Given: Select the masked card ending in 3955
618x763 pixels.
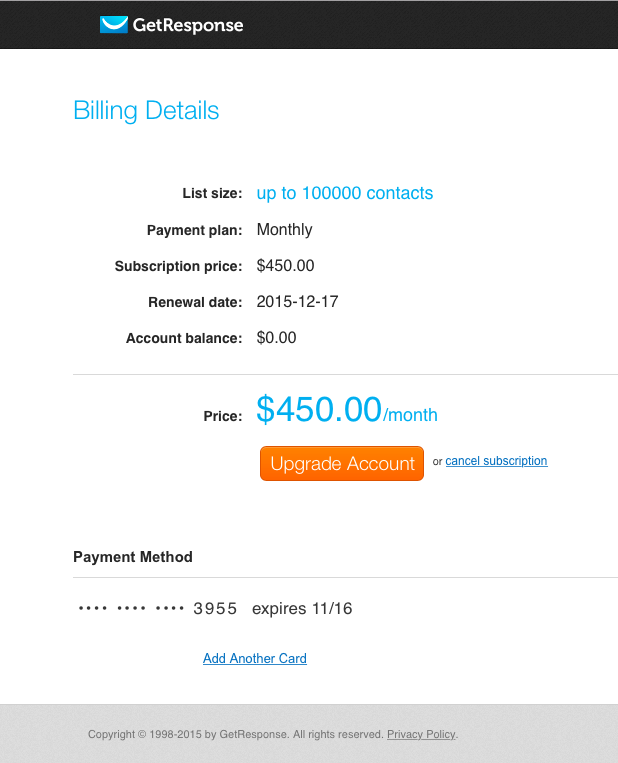Looking at the screenshot, I should tap(158, 608).
